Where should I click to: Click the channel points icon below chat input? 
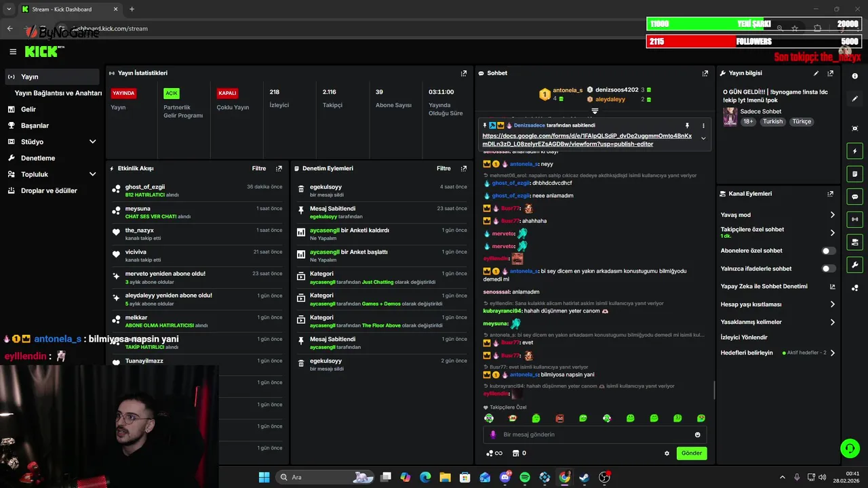coord(494,453)
